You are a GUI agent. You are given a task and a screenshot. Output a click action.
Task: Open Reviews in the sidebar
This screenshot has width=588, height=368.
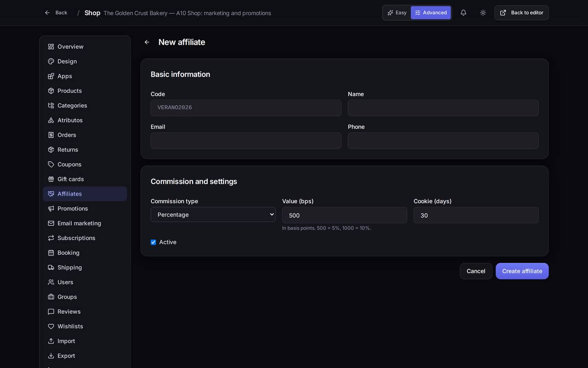[x=85, y=312]
